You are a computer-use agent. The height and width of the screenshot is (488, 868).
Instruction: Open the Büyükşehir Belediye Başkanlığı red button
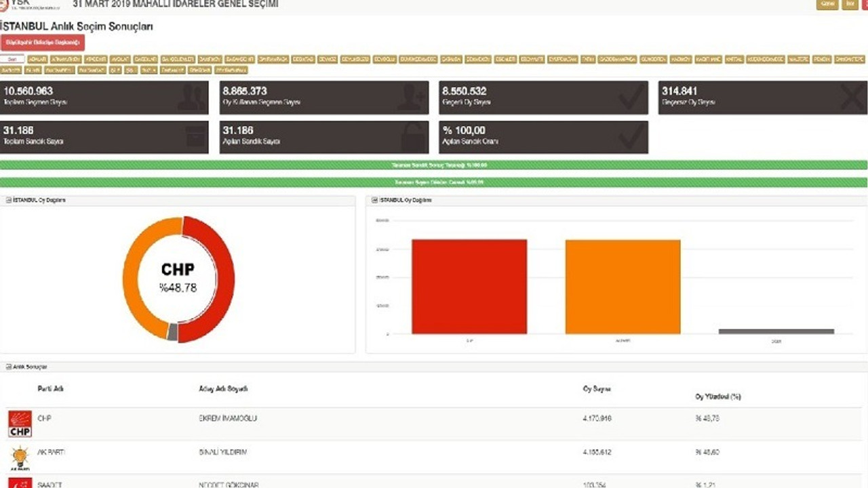(x=42, y=43)
